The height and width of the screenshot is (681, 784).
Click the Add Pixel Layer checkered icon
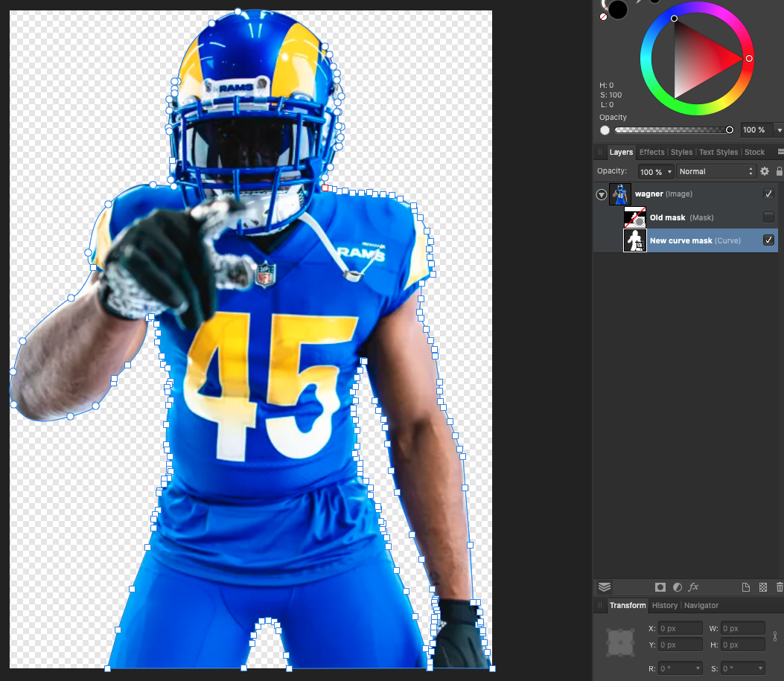(x=762, y=587)
